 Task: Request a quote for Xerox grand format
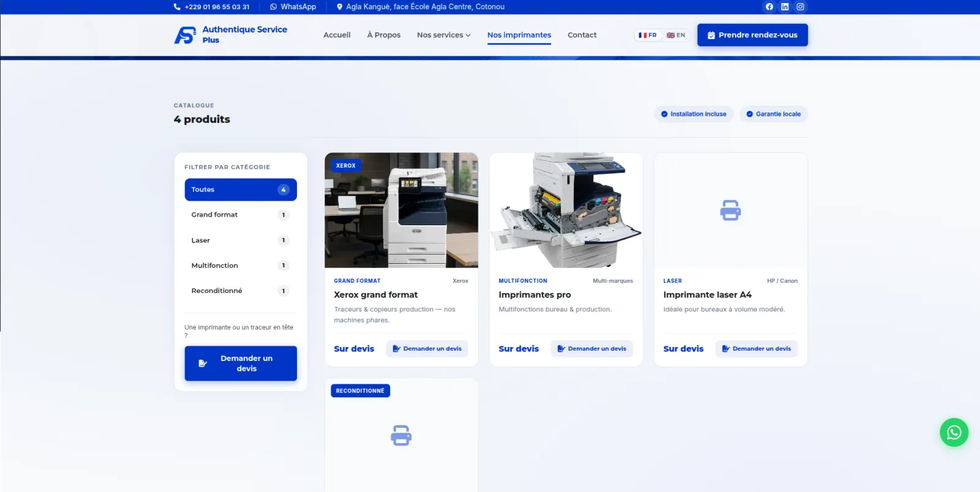[427, 349]
